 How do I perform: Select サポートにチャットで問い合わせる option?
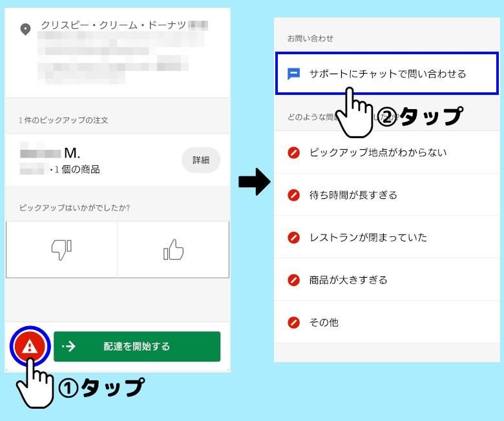387,74
